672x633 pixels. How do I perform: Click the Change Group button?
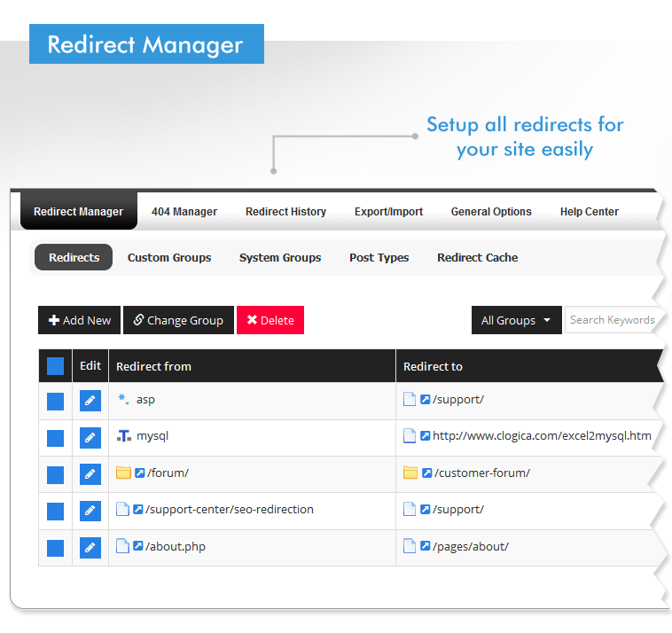pyautogui.click(x=178, y=320)
